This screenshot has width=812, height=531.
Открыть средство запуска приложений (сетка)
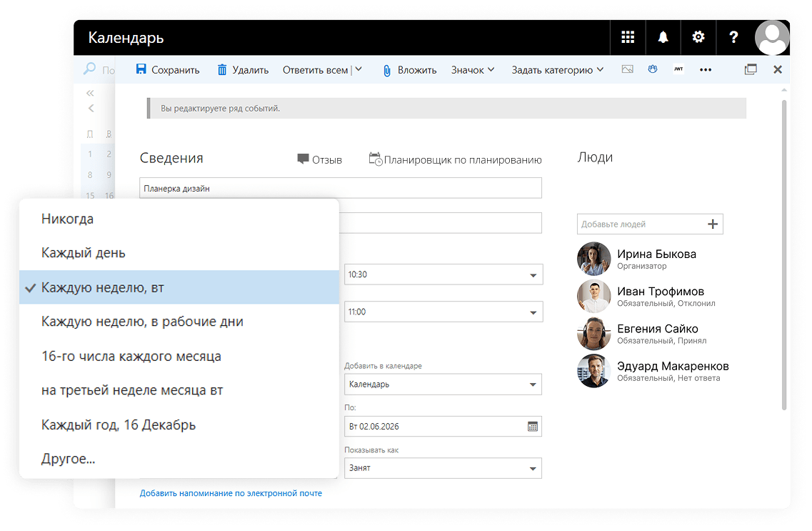coord(627,36)
